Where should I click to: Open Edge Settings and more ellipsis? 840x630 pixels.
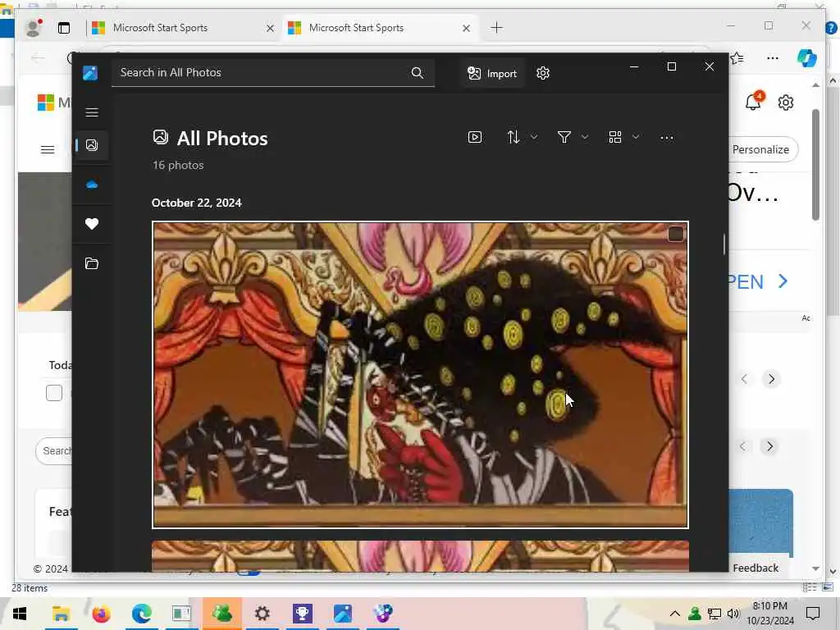pyautogui.click(x=773, y=58)
